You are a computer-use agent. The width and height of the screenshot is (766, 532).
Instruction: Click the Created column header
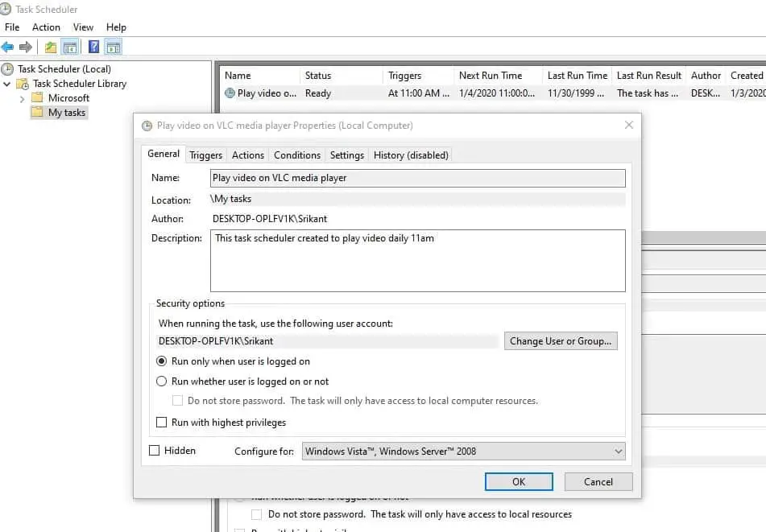point(747,76)
